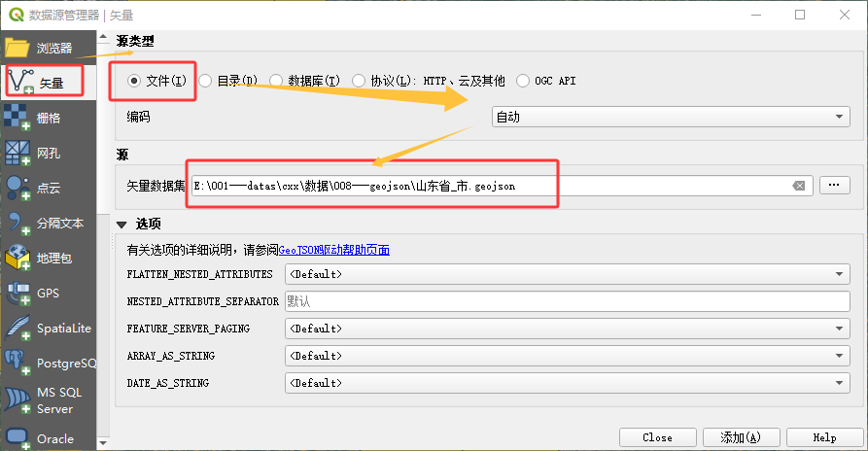This screenshot has width=868, height=451.
Task: Click the sidebar scroll up arrow
Action: click(x=103, y=37)
